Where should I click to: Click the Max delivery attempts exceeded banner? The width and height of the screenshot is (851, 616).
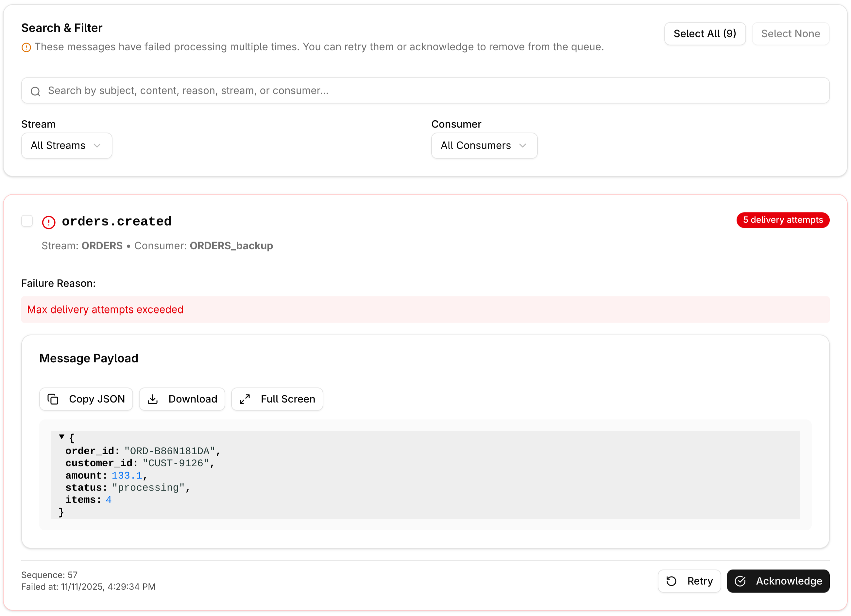click(x=425, y=309)
